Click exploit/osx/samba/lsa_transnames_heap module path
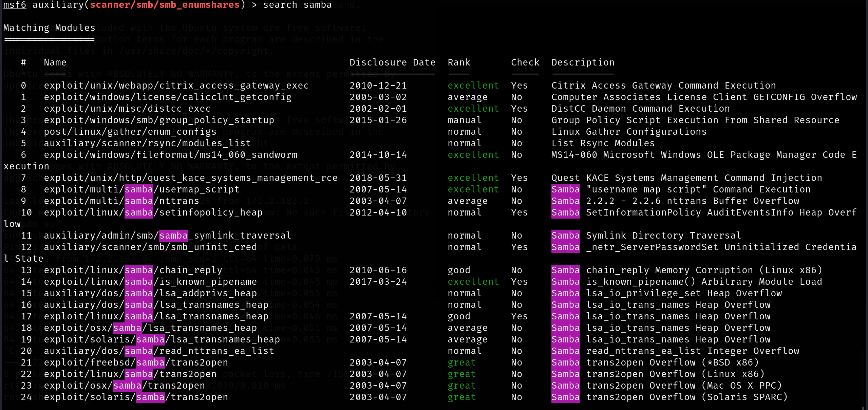This screenshot has width=868, height=410. pyautogui.click(x=150, y=328)
